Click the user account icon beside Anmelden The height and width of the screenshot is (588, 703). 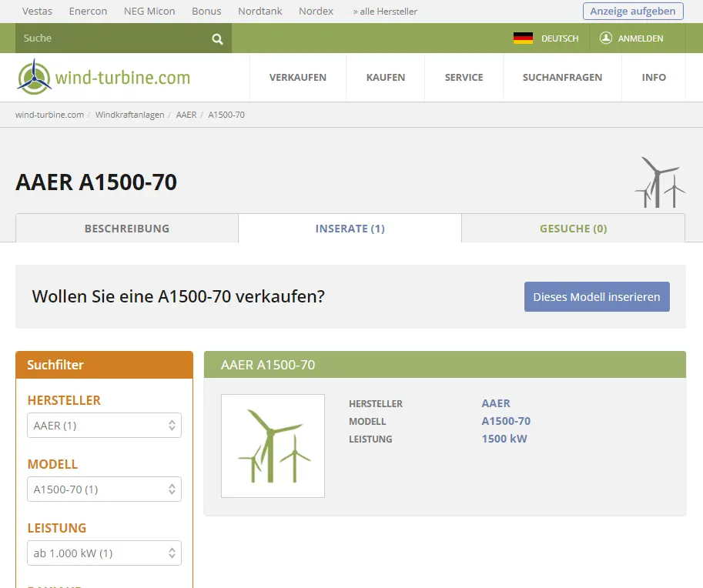coord(606,38)
